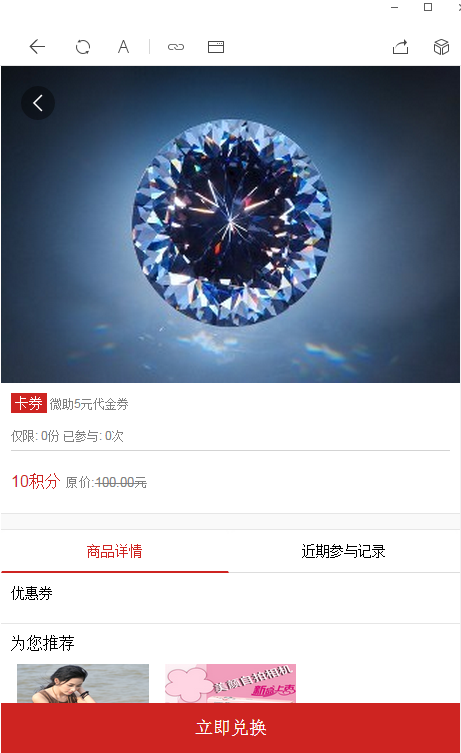Click the 3D cube icon
The height and width of the screenshot is (753, 461).
441,47
